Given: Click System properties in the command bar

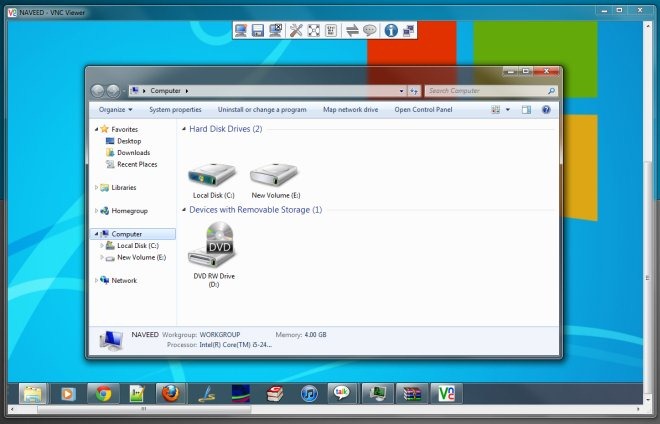Looking at the screenshot, I should click(175, 109).
